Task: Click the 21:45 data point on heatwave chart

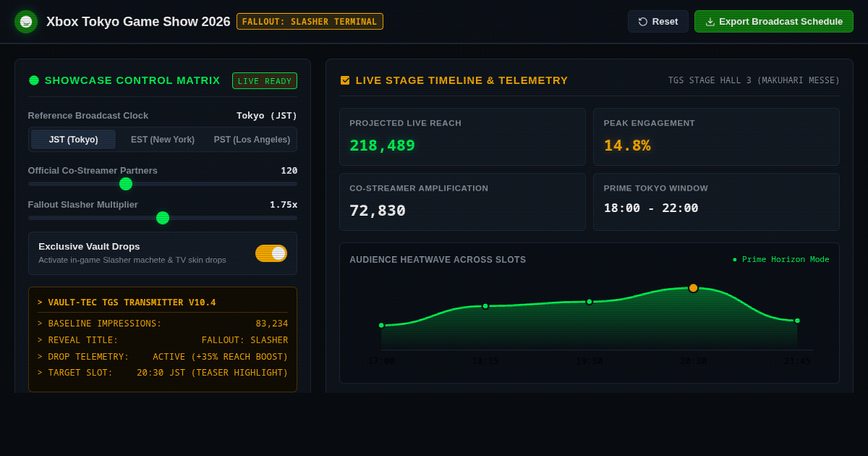Action: (797, 321)
